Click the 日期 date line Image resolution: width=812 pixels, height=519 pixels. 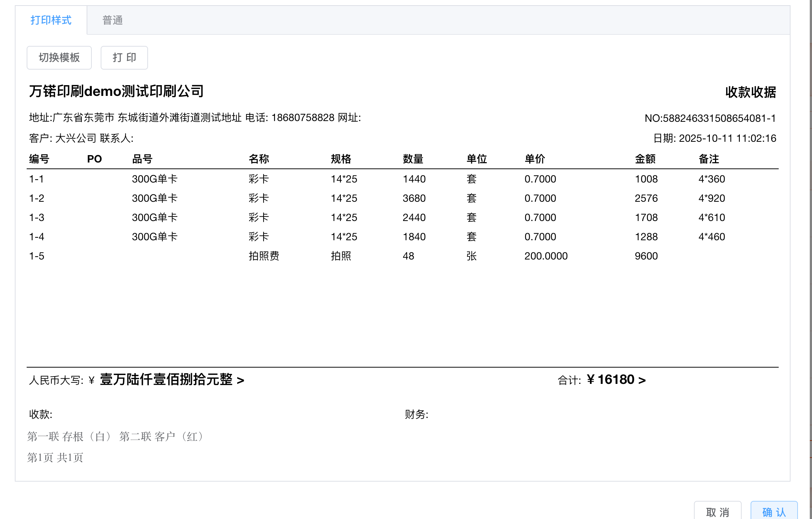point(714,138)
